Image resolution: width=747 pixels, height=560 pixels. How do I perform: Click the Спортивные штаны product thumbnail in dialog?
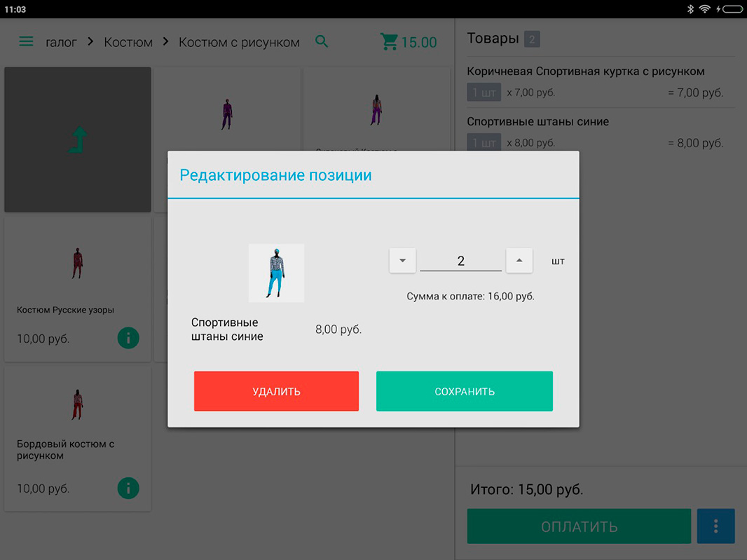pyautogui.click(x=276, y=273)
